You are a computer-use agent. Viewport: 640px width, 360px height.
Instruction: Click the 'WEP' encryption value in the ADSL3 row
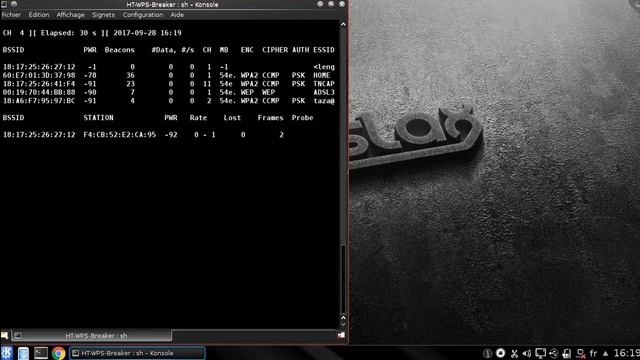click(x=247, y=92)
